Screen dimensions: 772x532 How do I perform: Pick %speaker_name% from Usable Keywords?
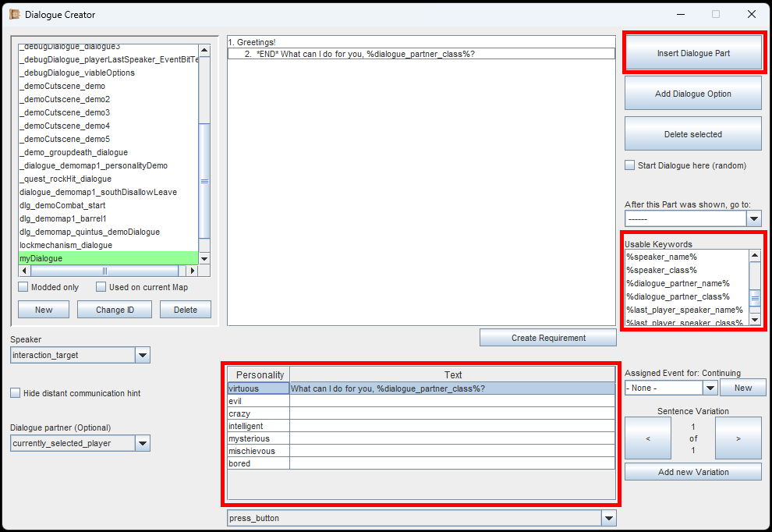pyautogui.click(x=661, y=257)
